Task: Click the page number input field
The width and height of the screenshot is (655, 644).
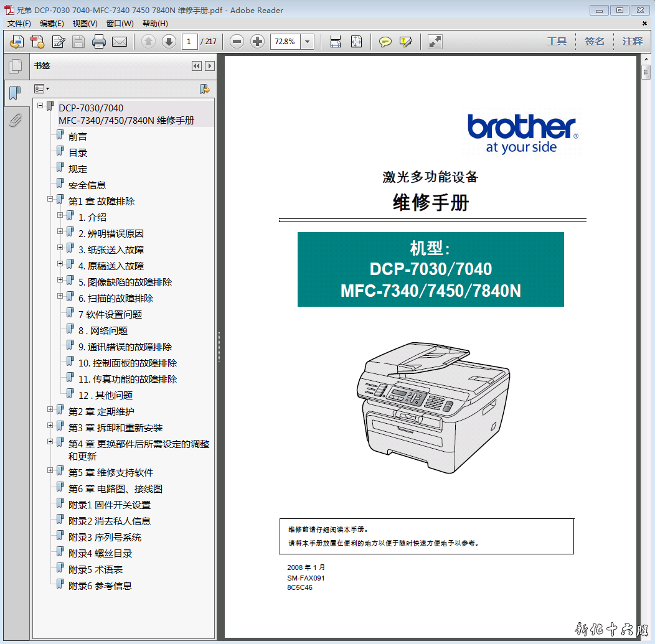Action: pos(190,42)
